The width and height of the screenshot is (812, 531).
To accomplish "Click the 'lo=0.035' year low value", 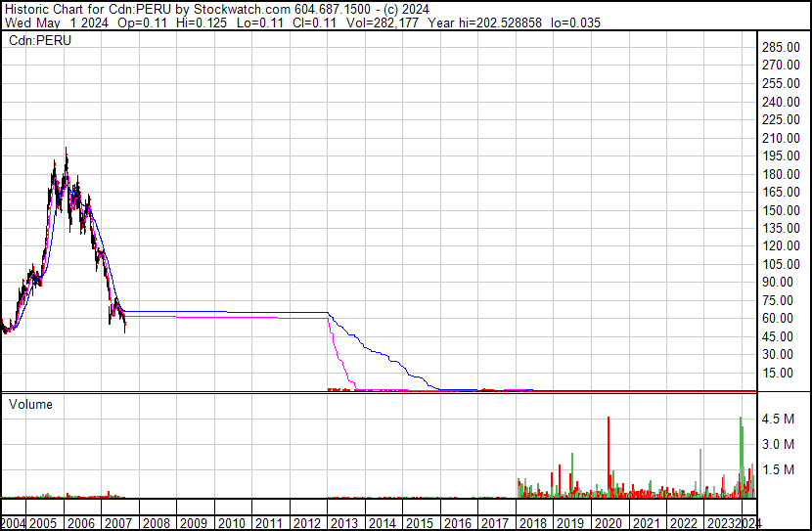I will 575,22.
